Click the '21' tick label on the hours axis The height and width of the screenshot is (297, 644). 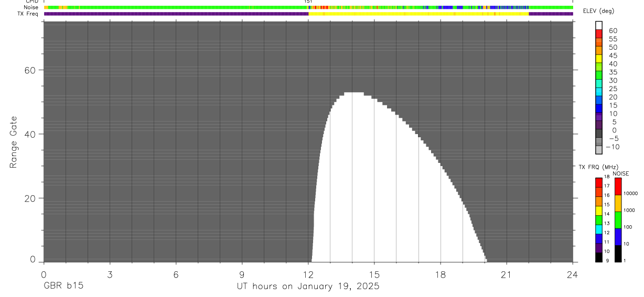507,274
